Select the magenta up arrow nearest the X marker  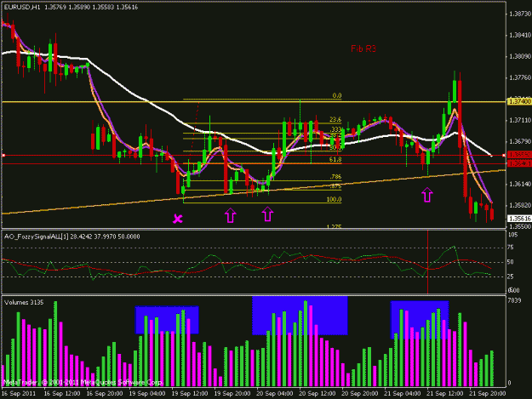coord(231,215)
